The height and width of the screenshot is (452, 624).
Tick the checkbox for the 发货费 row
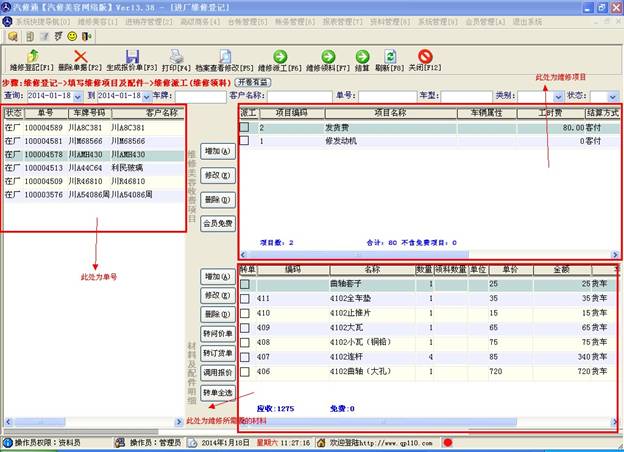pyautogui.click(x=246, y=128)
